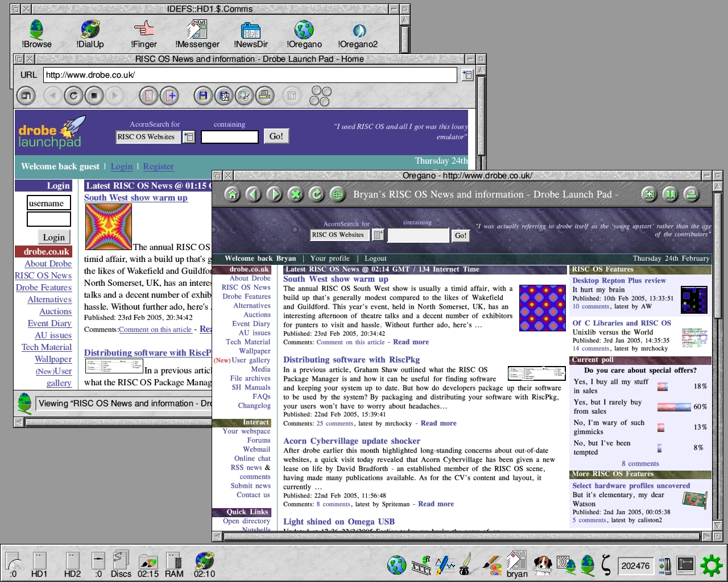728x582 pixels.
Task: Open the !Finger application icon
Action: click(x=144, y=34)
